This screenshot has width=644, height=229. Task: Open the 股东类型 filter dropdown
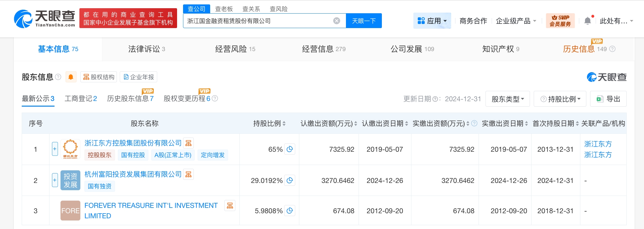click(x=508, y=99)
